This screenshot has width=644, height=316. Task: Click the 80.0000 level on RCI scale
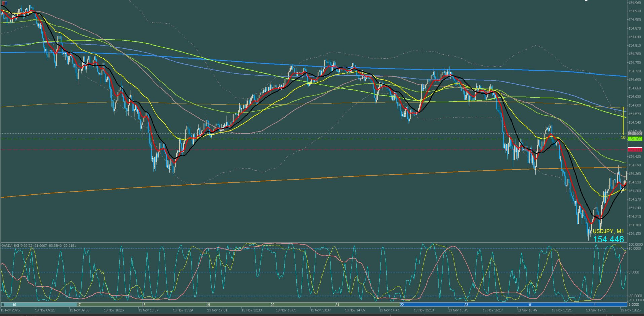pos(635,249)
